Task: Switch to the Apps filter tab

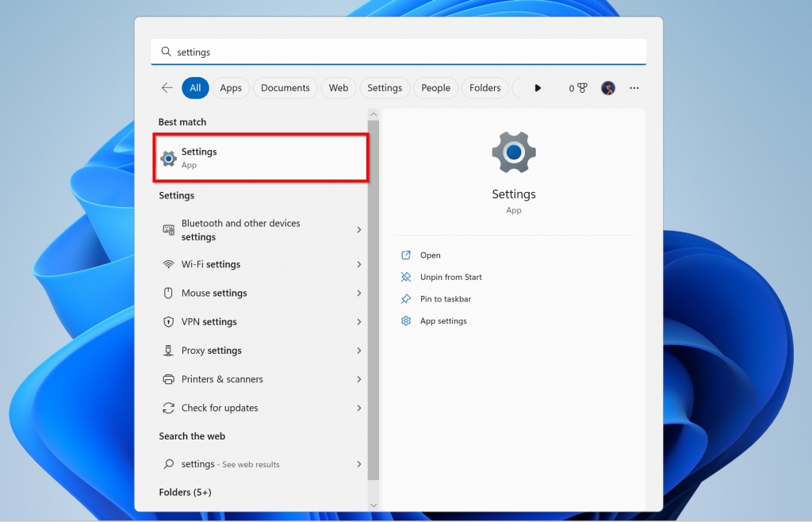Action: (231, 87)
